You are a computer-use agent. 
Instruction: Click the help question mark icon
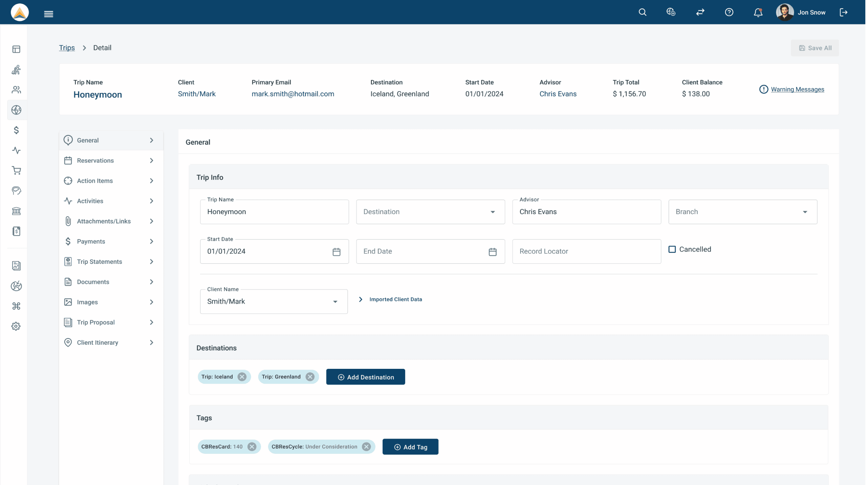click(729, 13)
